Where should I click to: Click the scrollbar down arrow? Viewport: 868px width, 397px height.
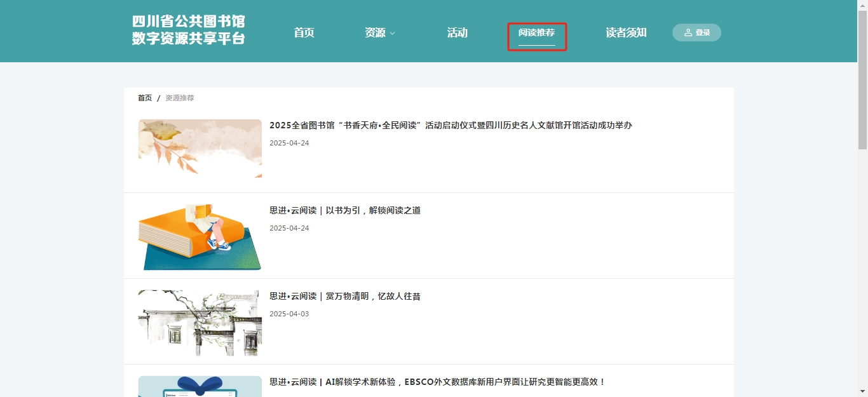862,391
